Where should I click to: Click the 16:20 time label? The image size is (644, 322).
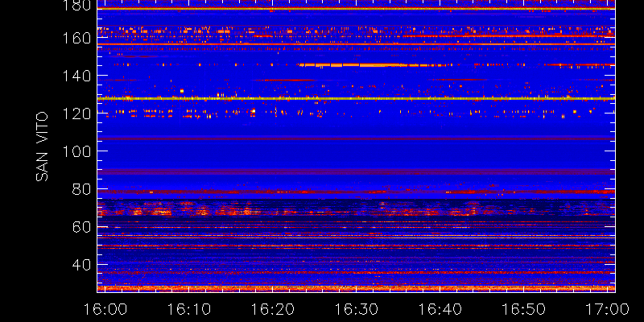pos(273,309)
